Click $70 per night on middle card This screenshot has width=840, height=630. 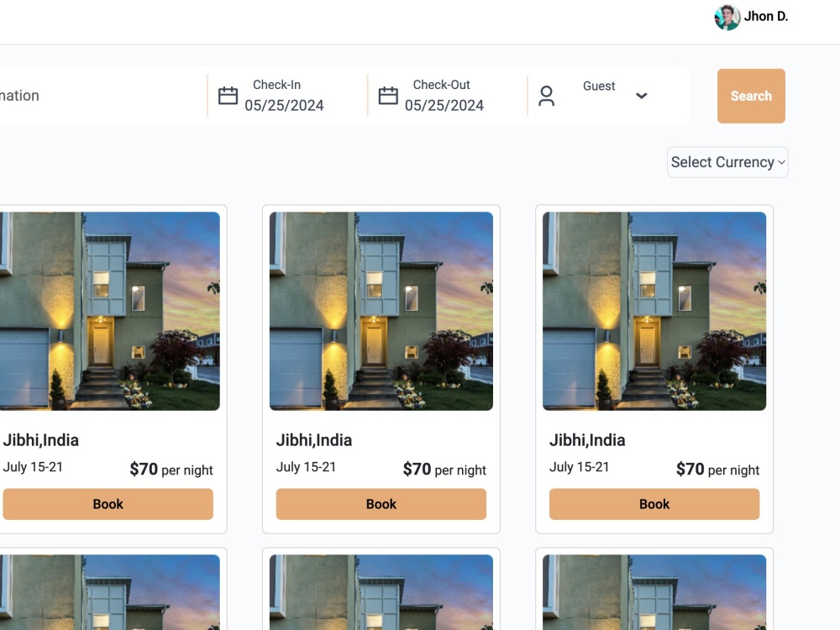point(444,470)
